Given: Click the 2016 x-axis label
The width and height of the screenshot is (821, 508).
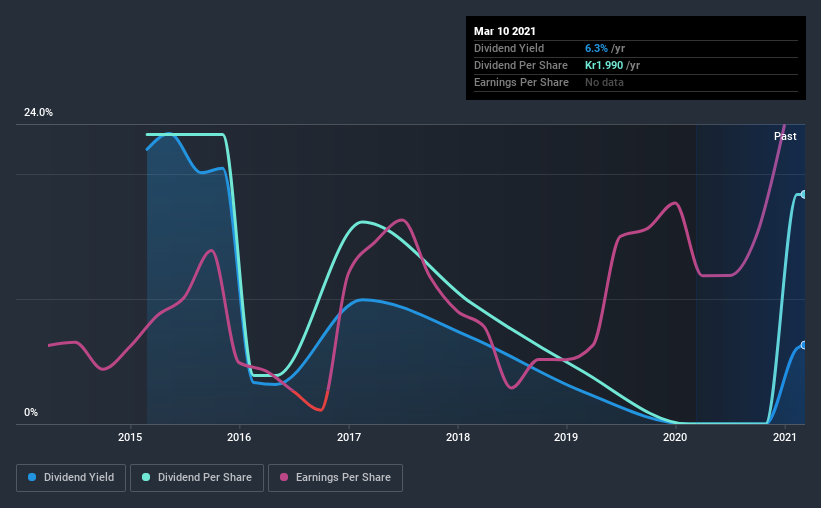Looking at the screenshot, I should [x=239, y=437].
